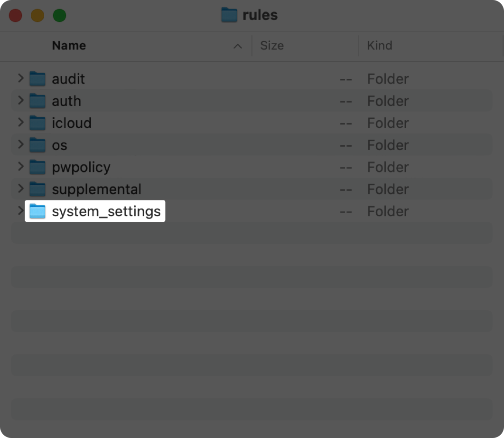Minimize the rules window with yellow button
The image size is (504, 438).
[37, 16]
